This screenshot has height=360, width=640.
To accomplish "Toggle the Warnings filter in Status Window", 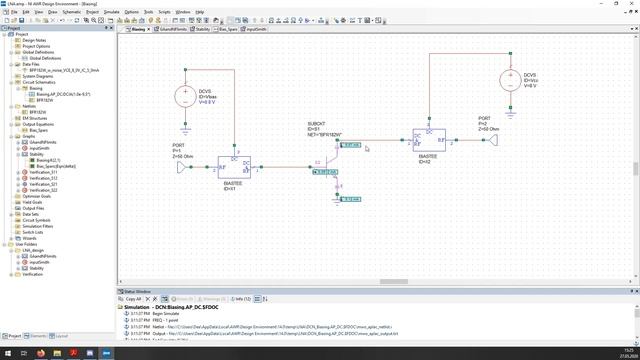I will [212, 299].
